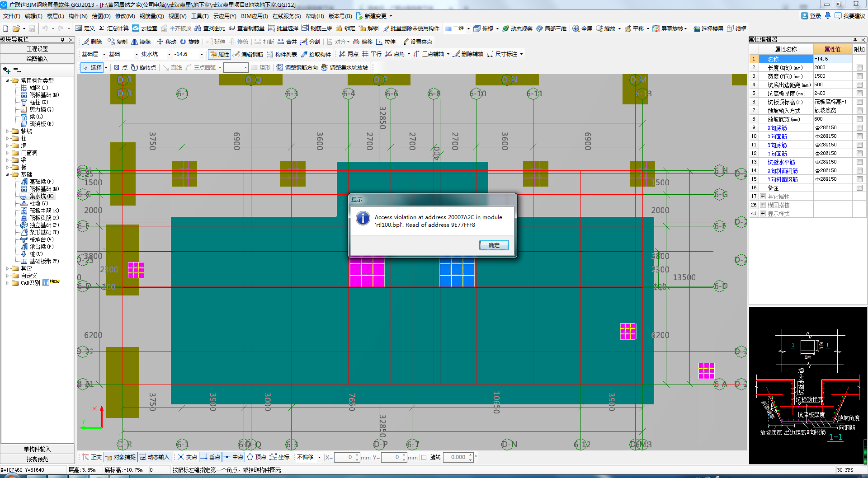The height and width of the screenshot is (478, 868).
Task: Click the 批量选择 icon
Action: click(x=271, y=28)
